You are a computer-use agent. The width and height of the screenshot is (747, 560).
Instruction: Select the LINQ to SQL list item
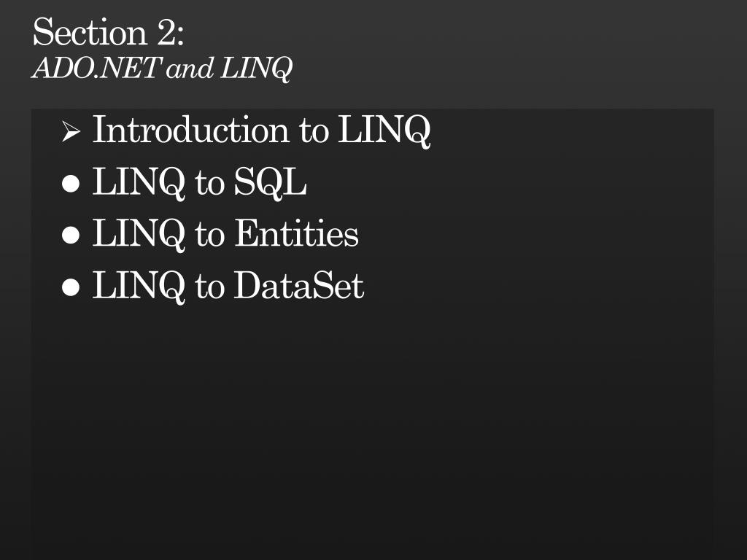point(199,182)
